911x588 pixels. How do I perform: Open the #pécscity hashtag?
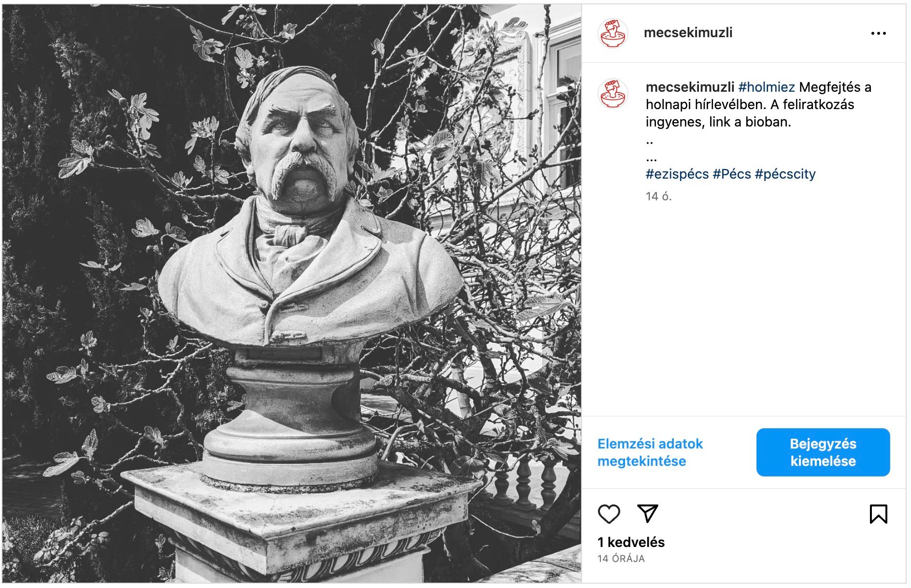click(x=785, y=174)
